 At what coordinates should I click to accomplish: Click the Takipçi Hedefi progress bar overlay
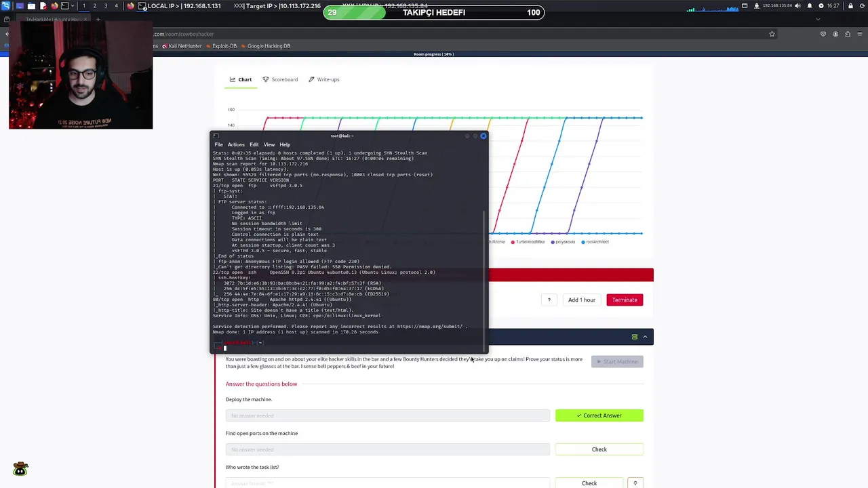434,12
